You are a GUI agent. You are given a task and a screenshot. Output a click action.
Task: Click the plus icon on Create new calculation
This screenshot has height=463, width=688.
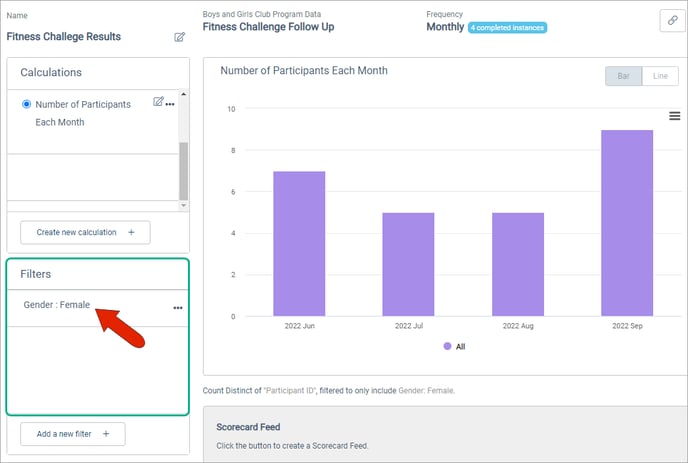(130, 232)
